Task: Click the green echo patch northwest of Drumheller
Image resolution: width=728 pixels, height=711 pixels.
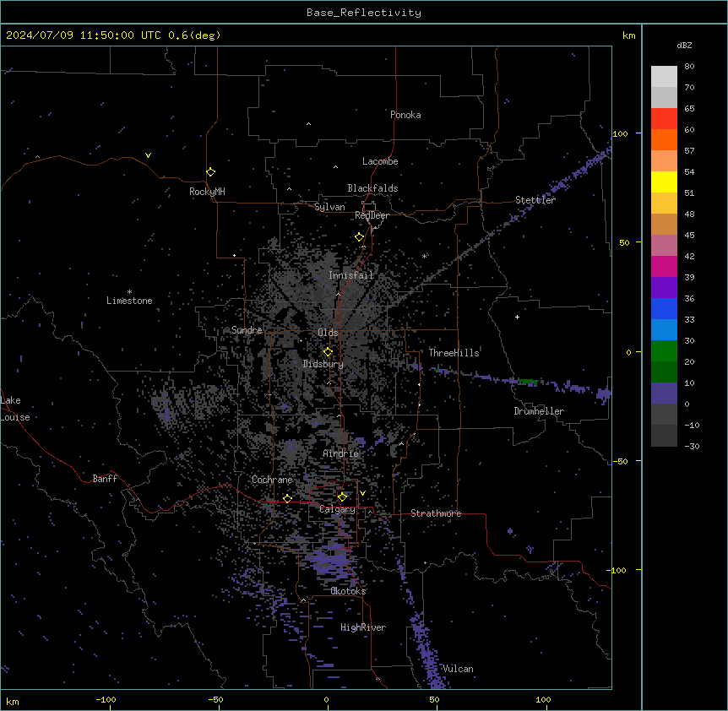Action: point(528,382)
